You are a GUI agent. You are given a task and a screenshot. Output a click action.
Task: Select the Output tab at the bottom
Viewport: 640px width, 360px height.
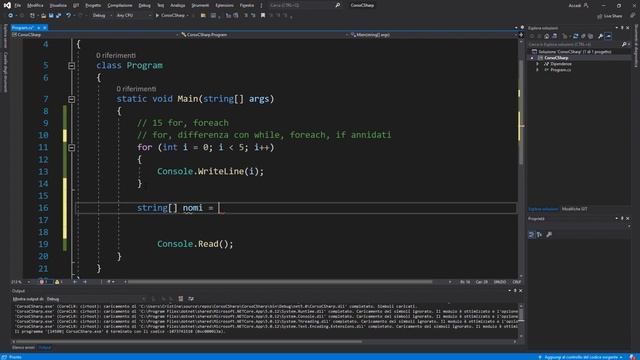[44, 348]
